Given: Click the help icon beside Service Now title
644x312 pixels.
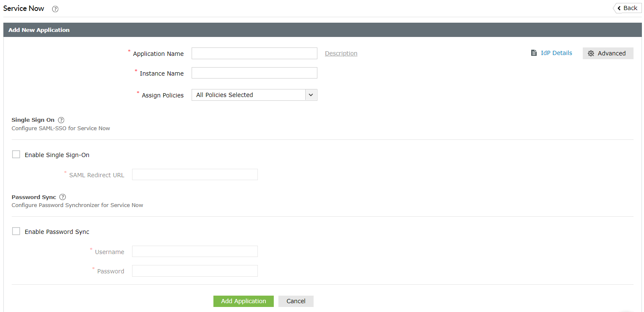Looking at the screenshot, I should 55,9.
